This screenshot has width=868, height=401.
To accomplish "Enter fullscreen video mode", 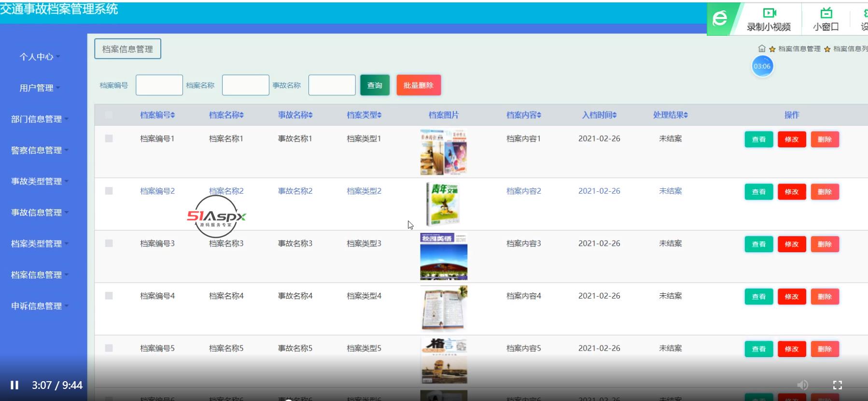I will [838, 385].
